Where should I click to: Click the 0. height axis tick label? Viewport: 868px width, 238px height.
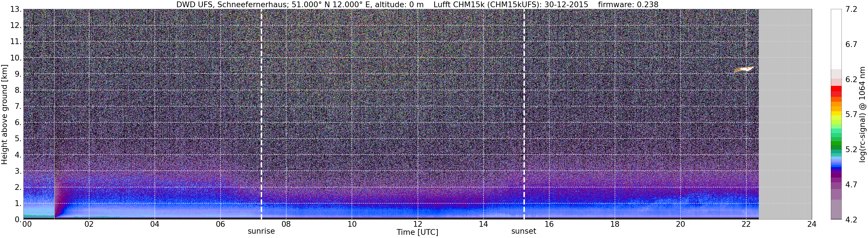[x=18, y=220]
